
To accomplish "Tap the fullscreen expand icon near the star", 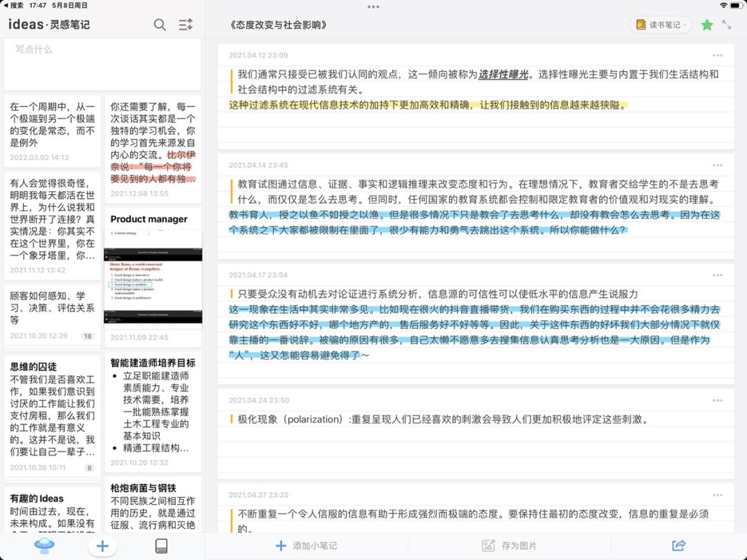I will coord(728,24).
